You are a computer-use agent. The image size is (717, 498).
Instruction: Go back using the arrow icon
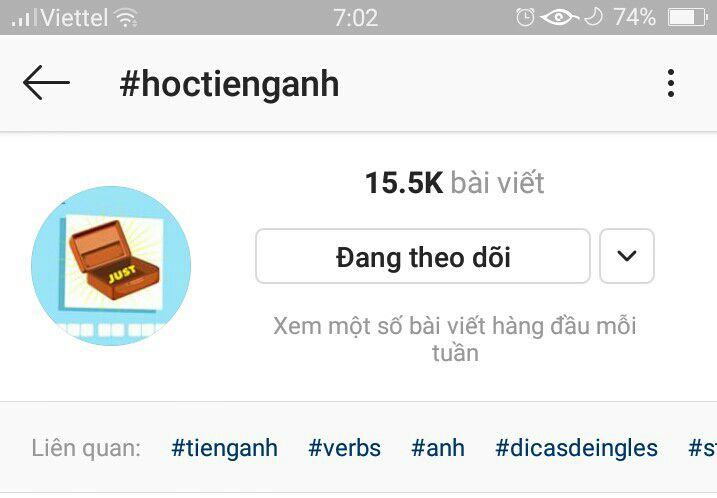pyautogui.click(x=46, y=83)
